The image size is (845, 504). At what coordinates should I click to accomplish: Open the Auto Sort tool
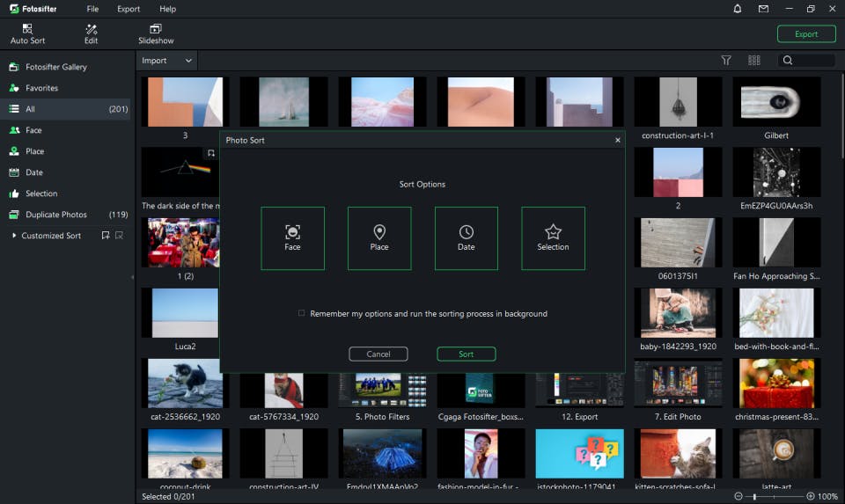click(x=27, y=34)
